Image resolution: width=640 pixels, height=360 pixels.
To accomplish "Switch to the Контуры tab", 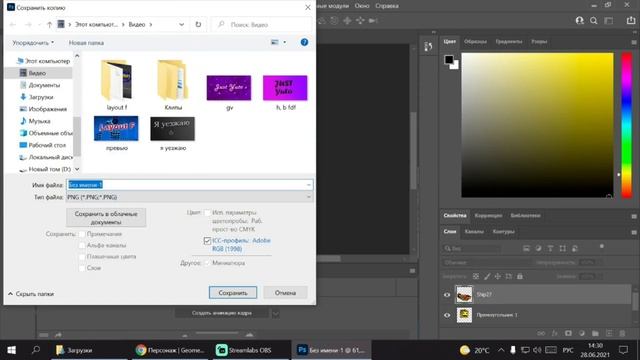I will coord(503,231).
